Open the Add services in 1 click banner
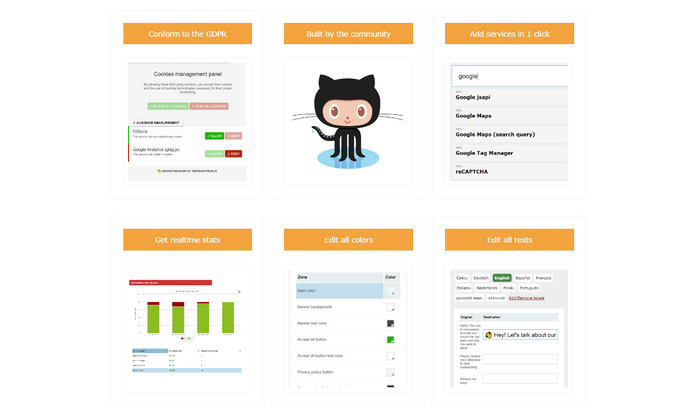This screenshot has width=697, height=416. (x=509, y=34)
